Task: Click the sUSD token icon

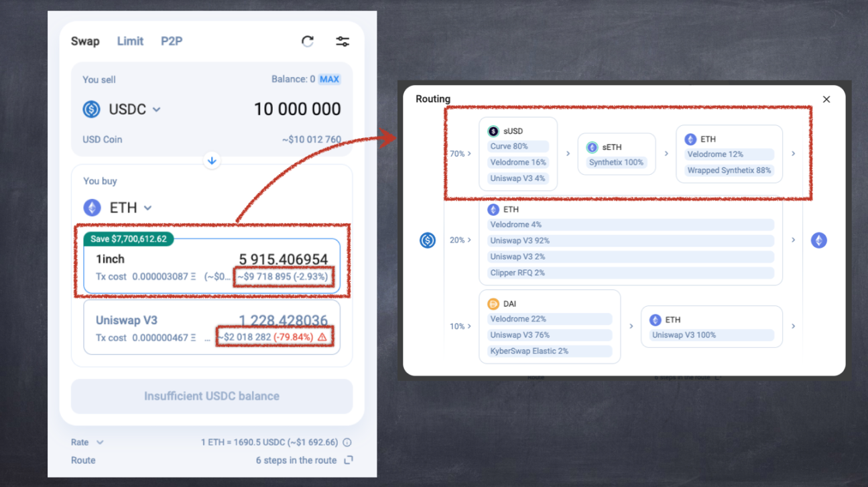Action: coord(493,131)
